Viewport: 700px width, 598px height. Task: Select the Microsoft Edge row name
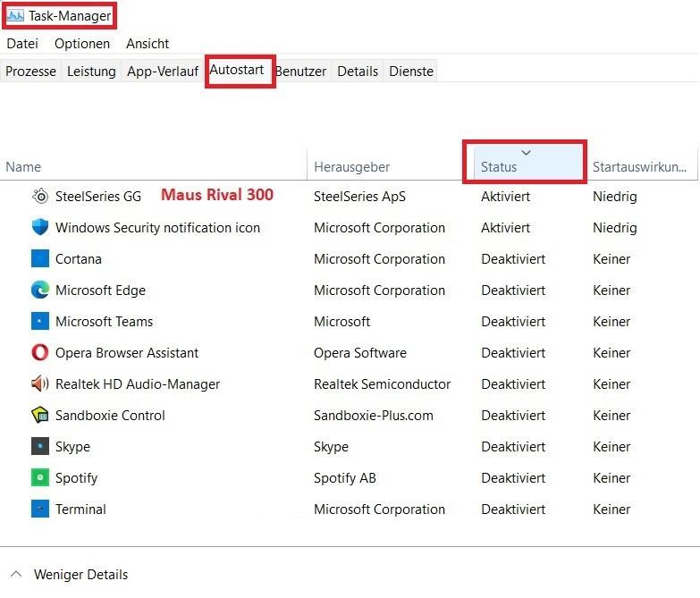pyautogui.click(x=100, y=291)
